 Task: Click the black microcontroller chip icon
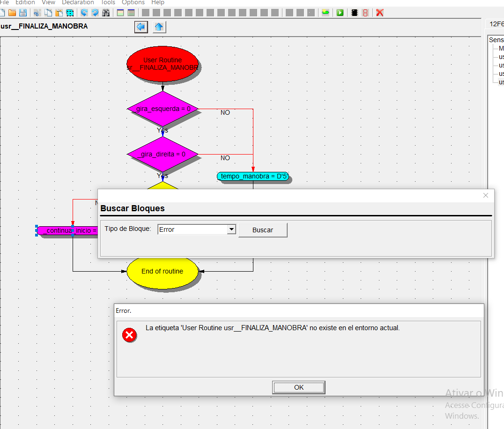point(355,13)
